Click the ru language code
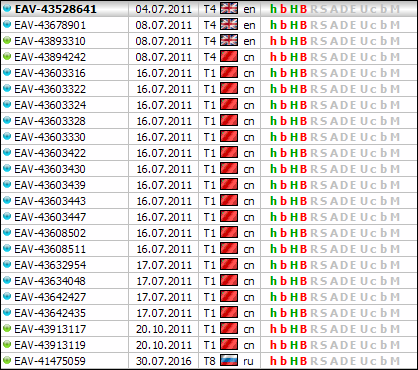 pyautogui.click(x=248, y=362)
